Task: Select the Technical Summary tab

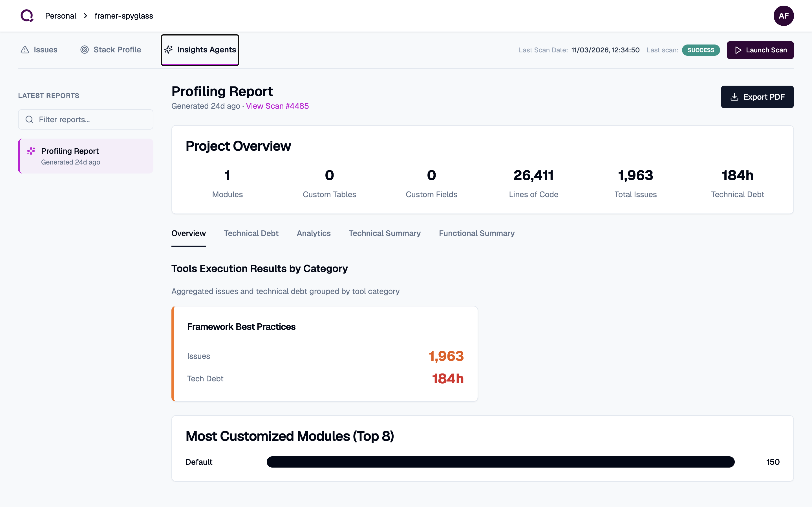Action: pos(385,234)
